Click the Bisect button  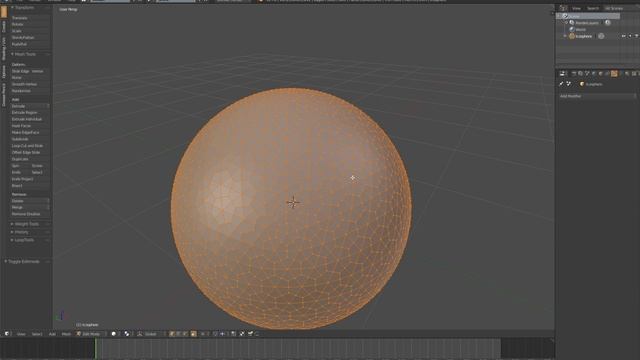click(x=30, y=185)
